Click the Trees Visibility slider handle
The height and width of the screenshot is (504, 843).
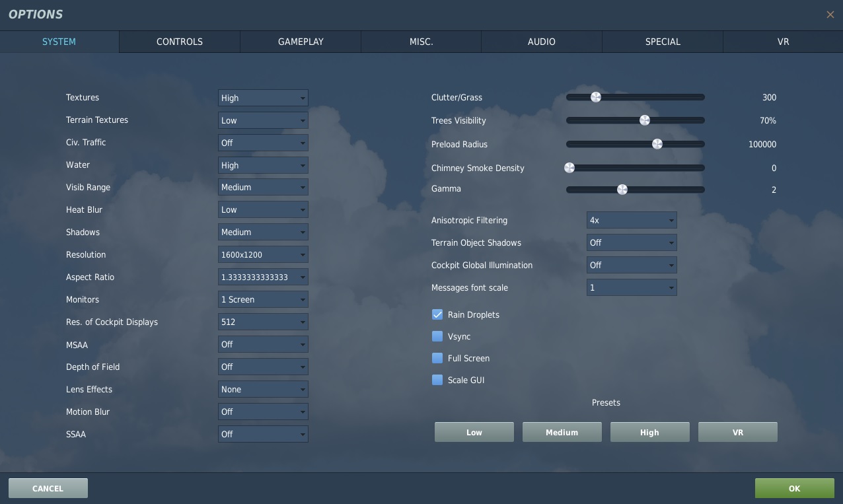pyautogui.click(x=645, y=120)
